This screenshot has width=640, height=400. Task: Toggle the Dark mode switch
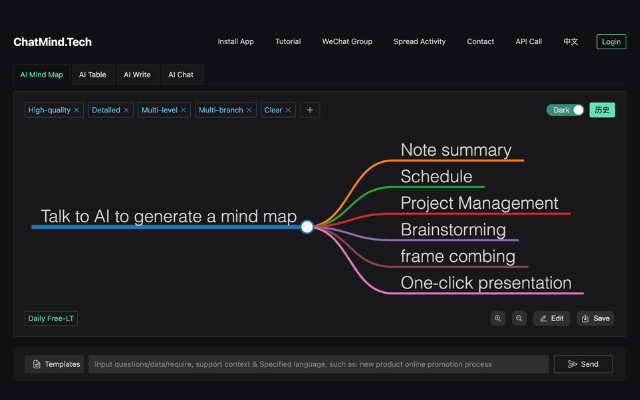pos(565,110)
